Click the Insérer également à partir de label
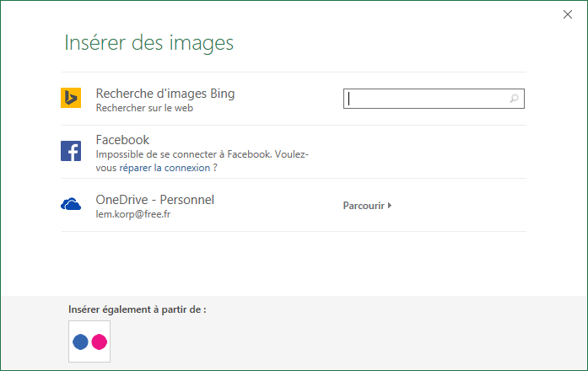 tap(137, 309)
